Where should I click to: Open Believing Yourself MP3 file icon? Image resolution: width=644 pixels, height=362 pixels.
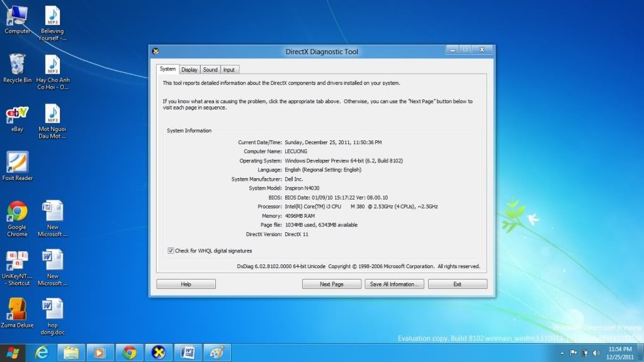(x=52, y=23)
